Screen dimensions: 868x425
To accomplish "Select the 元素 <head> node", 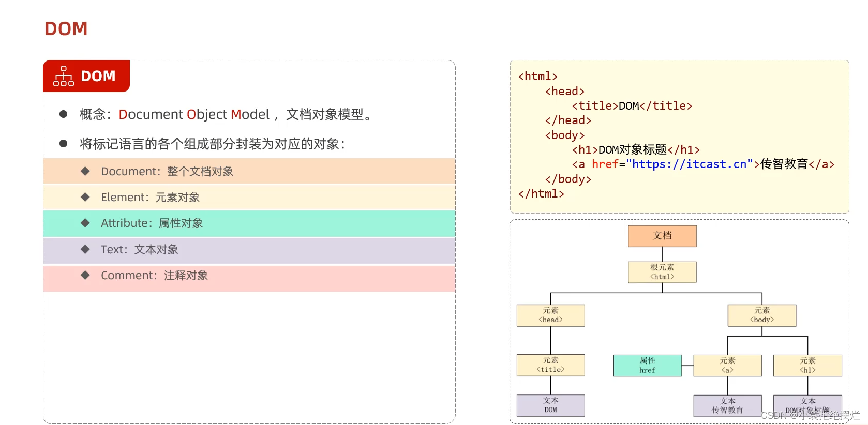I will [x=550, y=315].
